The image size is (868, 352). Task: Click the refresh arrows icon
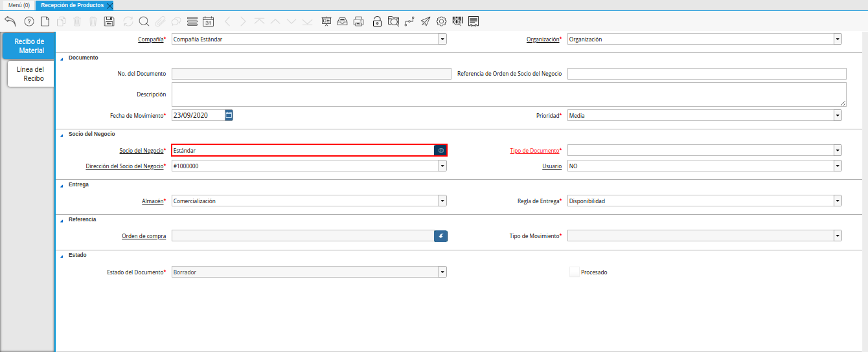coord(128,21)
